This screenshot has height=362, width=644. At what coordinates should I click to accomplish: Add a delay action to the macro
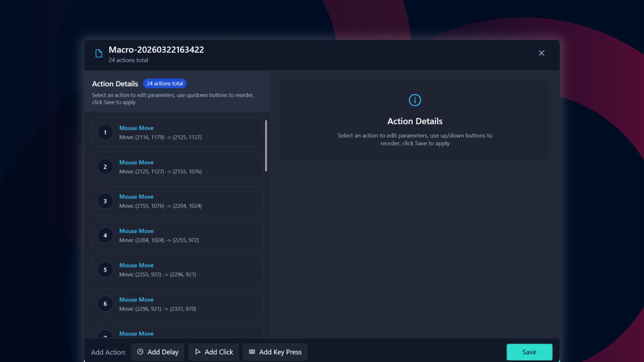[158, 352]
